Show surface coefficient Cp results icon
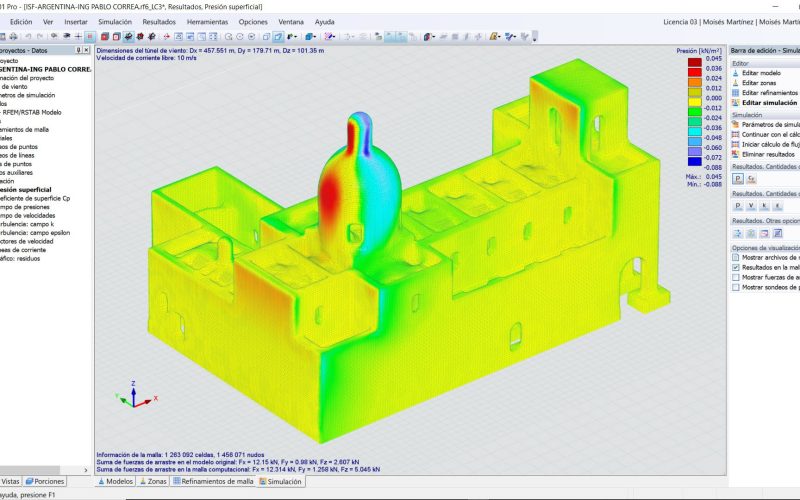Image resolution: width=800 pixels, height=500 pixels. pyautogui.click(x=751, y=179)
